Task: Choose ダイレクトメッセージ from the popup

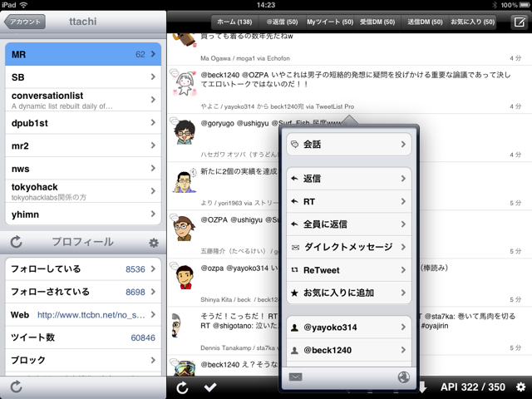Action: point(349,247)
